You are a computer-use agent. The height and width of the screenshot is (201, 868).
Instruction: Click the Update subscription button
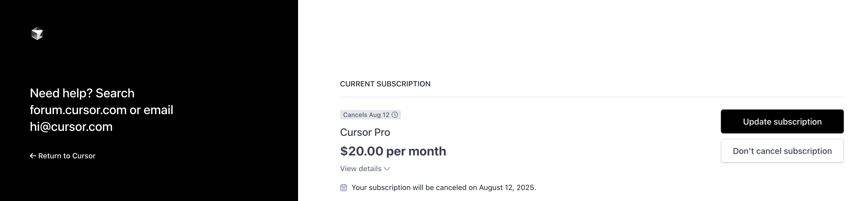782,121
